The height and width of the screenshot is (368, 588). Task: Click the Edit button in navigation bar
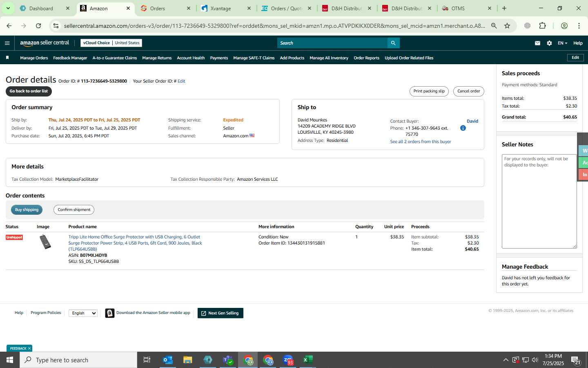coord(575,58)
